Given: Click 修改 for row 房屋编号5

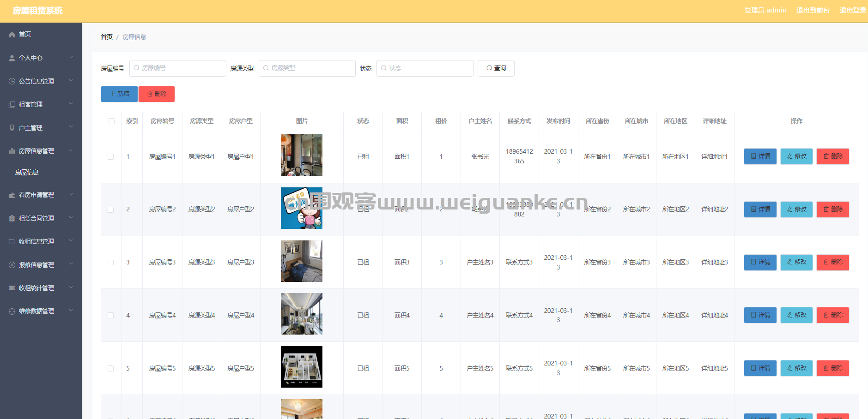Looking at the screenshot, I should click(797, 368).
